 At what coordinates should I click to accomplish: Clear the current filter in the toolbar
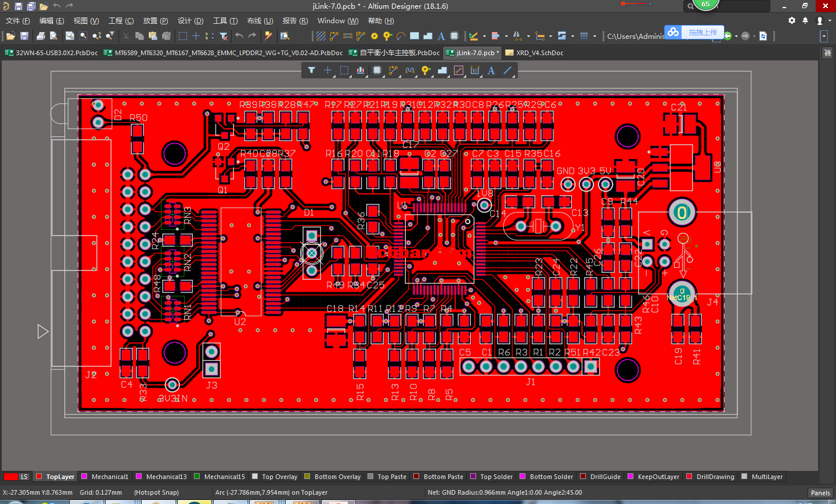[x=223, y=36]
